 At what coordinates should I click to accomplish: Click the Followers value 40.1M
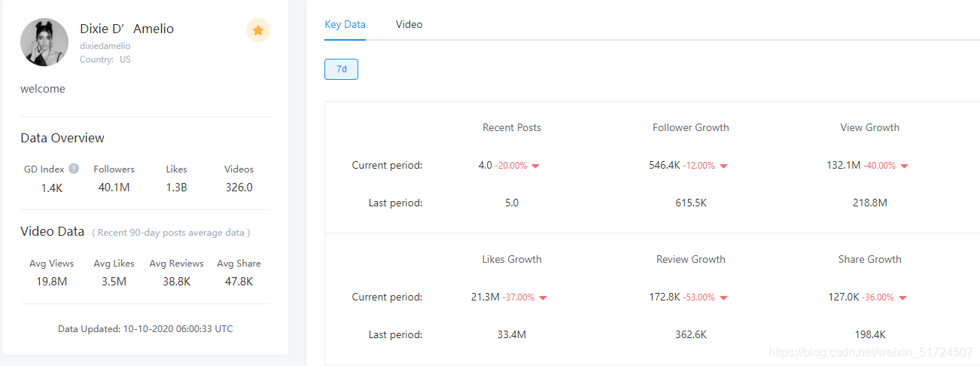click(x=114, y=188)
